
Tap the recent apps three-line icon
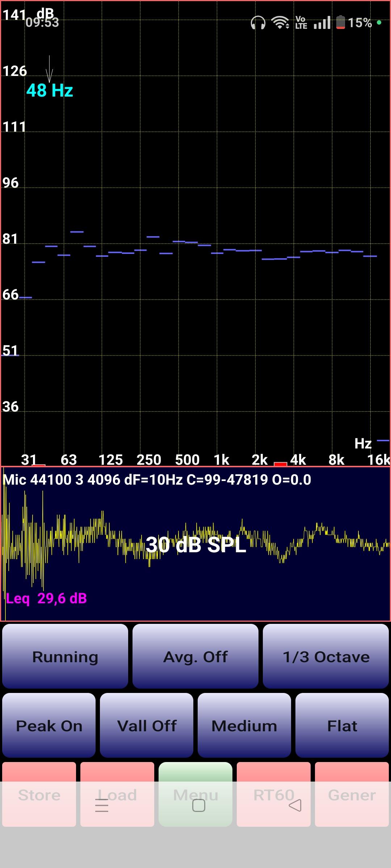pos(102,805)
